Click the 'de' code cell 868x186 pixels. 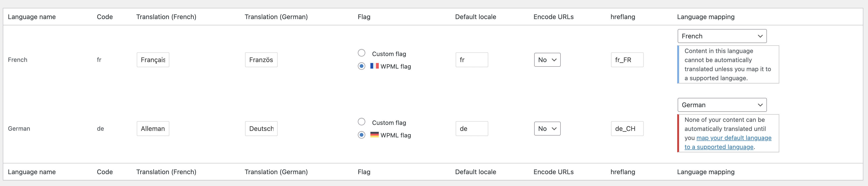[100, 129]
